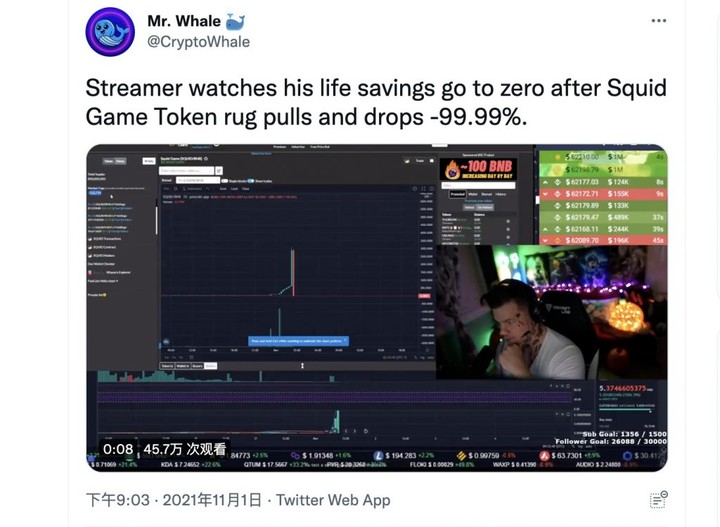Viewport: 720px width, 527px height.
Task: Click the streamer's webcam feed in the video
Action: tap(551, 312)
